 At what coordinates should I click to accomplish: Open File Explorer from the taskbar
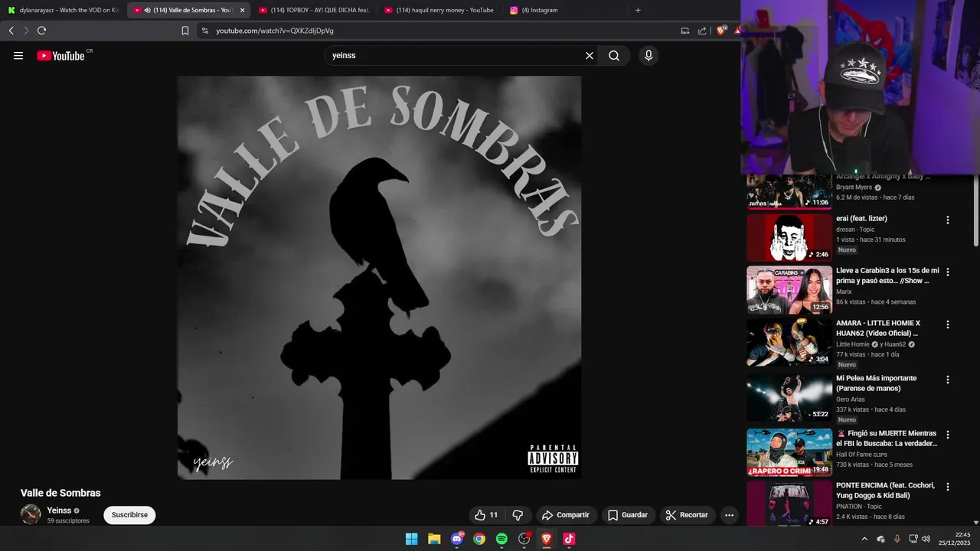[434, 539]
